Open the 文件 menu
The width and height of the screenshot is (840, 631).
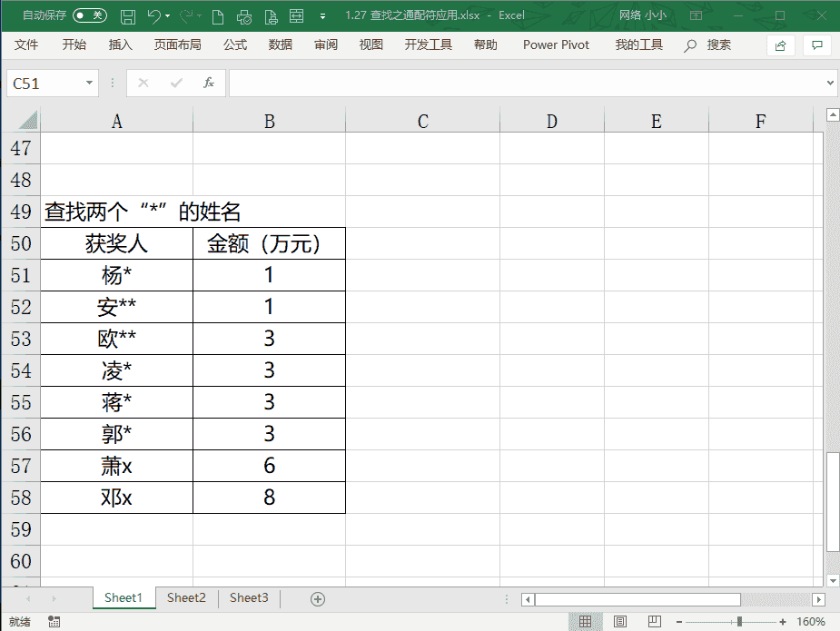pyautogui.click(x=26, y=45)
